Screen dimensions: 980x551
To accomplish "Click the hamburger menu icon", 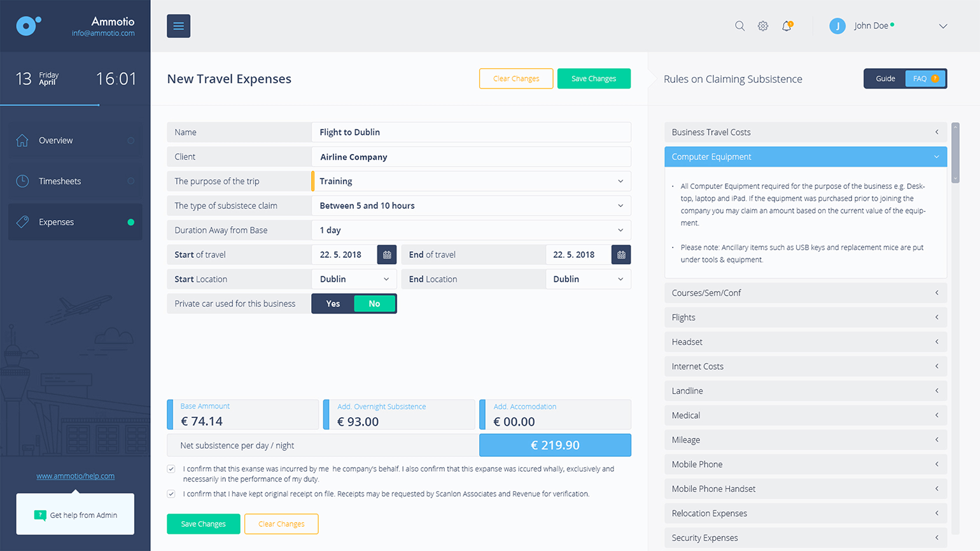I will tap(178, 26).
